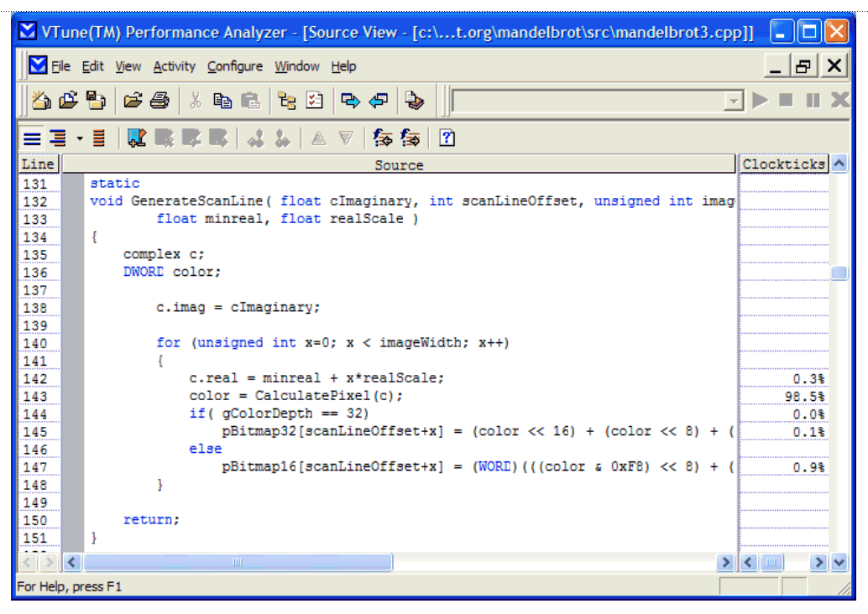The height and width of the screenshot is (614, 868).
Task: Click the source pane horizontal scrollbar thumb
Action: 238,562
